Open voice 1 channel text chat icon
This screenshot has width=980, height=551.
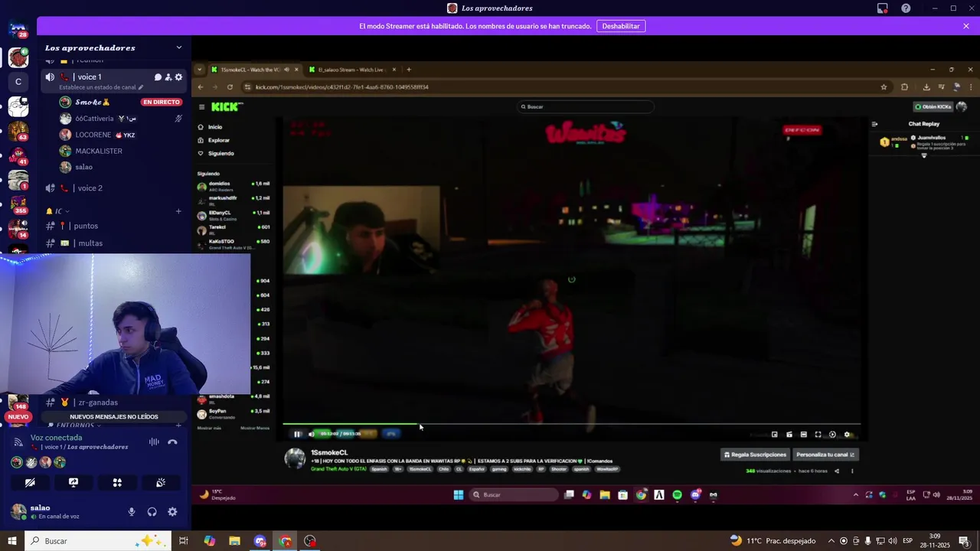pyautogui.click(x=158, y=77)
